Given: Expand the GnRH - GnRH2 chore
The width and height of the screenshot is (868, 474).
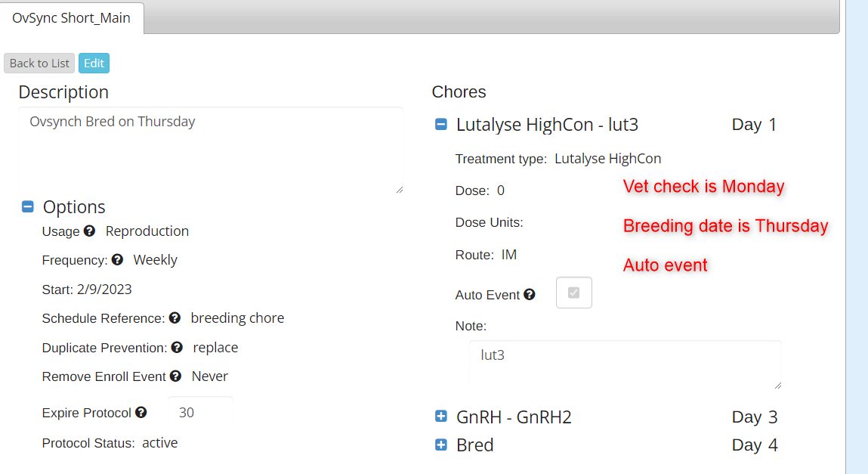Looking at the screenshot, I should [x=441, y=416].
